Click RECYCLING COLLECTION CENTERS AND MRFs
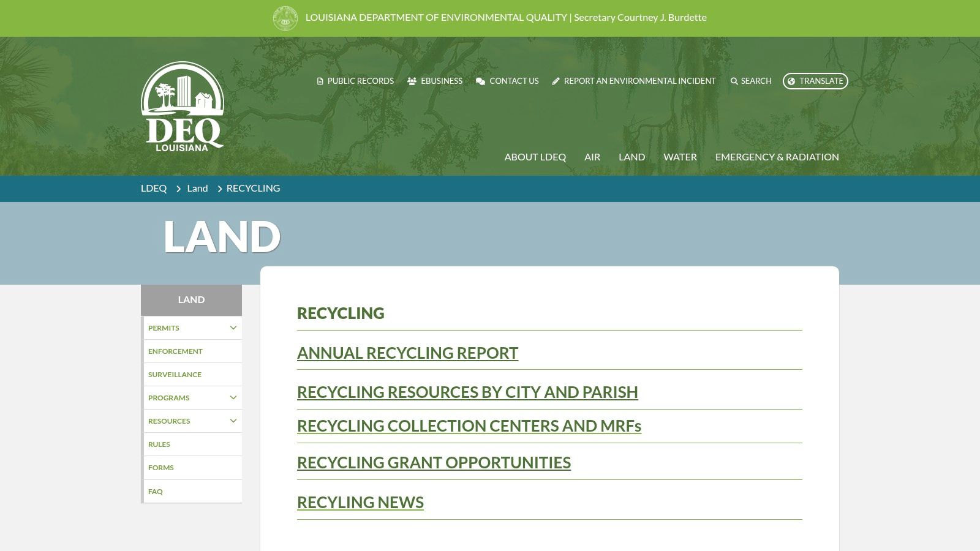Image resolution: width=980 pixels, height=551 pixels. 469,425
